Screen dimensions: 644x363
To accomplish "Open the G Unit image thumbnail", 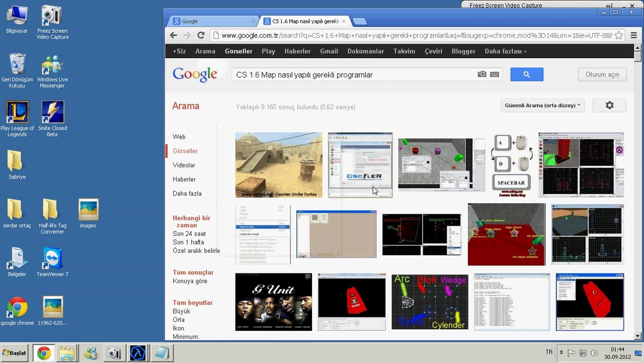I will point(274,302).
